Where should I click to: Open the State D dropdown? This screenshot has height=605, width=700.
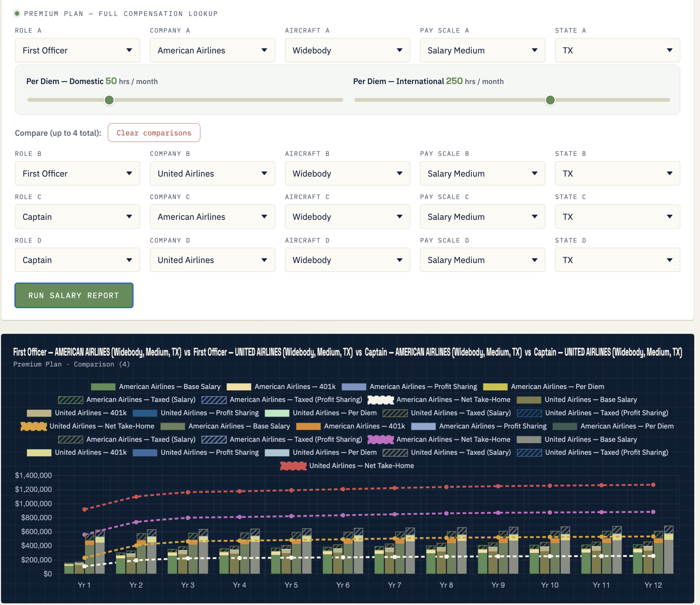[x=618, y=260]
